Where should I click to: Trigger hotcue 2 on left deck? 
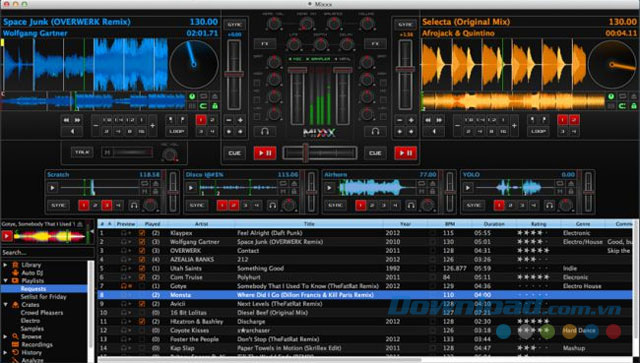coord(212,120)
